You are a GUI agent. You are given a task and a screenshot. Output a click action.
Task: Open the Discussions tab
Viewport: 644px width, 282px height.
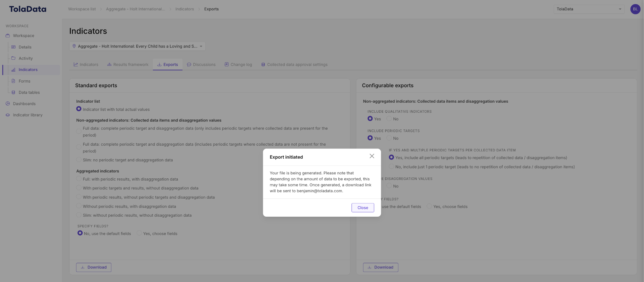click(x=201, y=64)
